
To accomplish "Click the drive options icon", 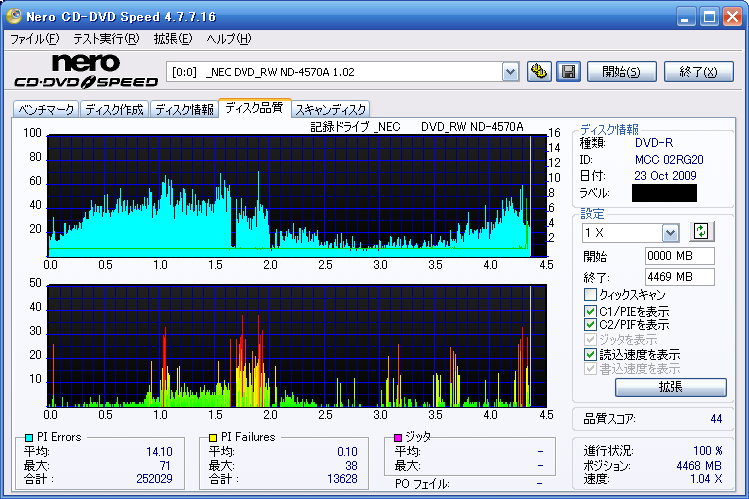I will point(539,72).
